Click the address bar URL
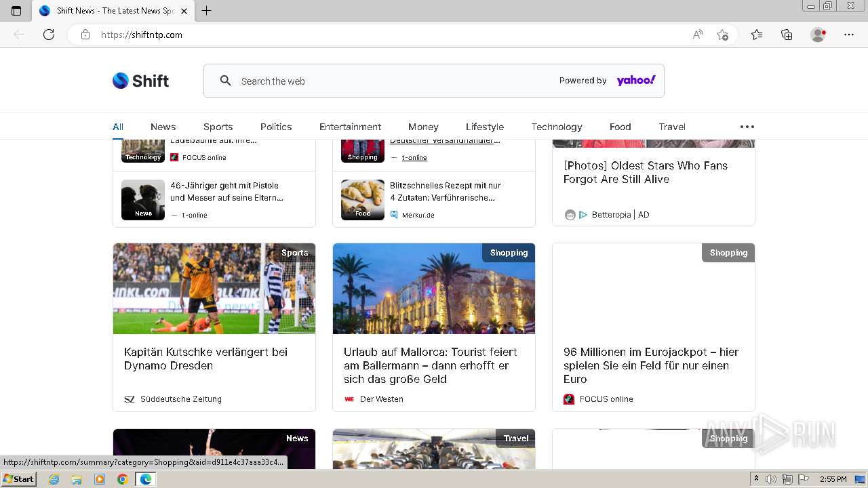 coord(142,35)
